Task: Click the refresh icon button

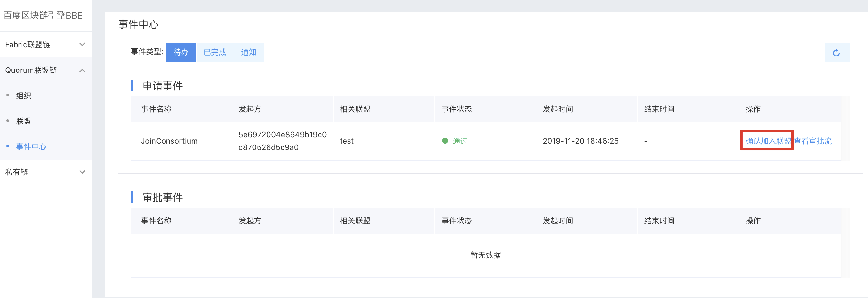Action: click(837, 53)
